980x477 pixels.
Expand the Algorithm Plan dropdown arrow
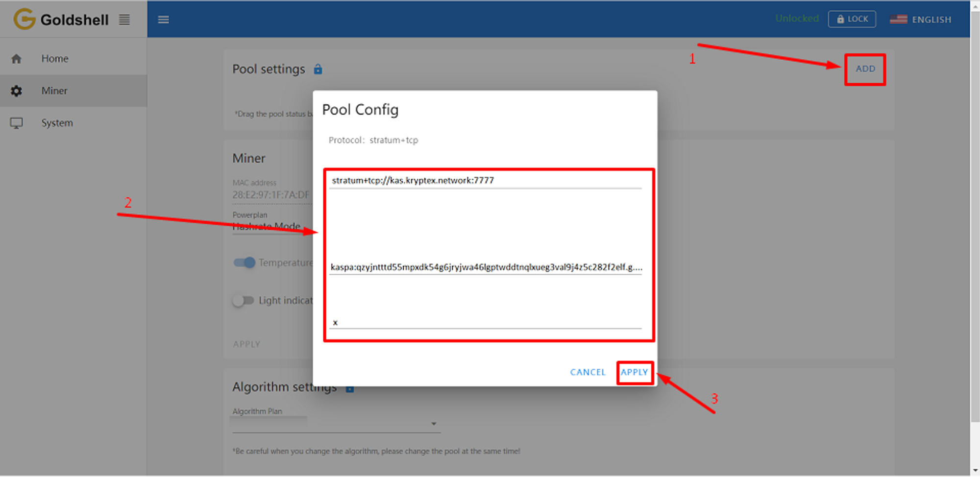click(x=434, y=424)
